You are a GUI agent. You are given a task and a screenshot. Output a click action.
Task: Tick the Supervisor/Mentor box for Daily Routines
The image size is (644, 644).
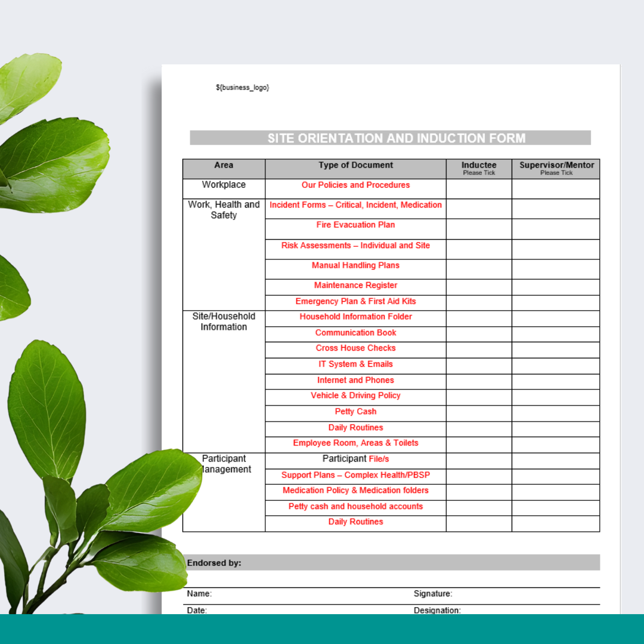point(555,428)
